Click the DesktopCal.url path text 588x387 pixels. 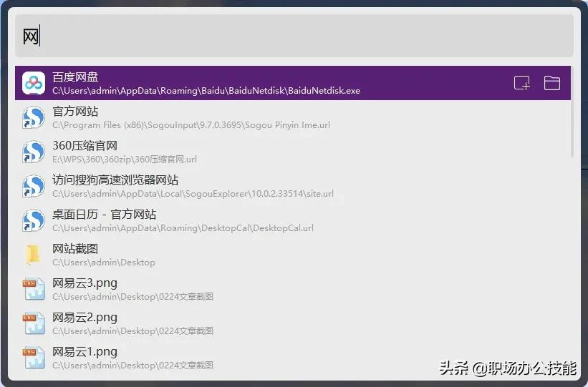[x=183, y=227]
